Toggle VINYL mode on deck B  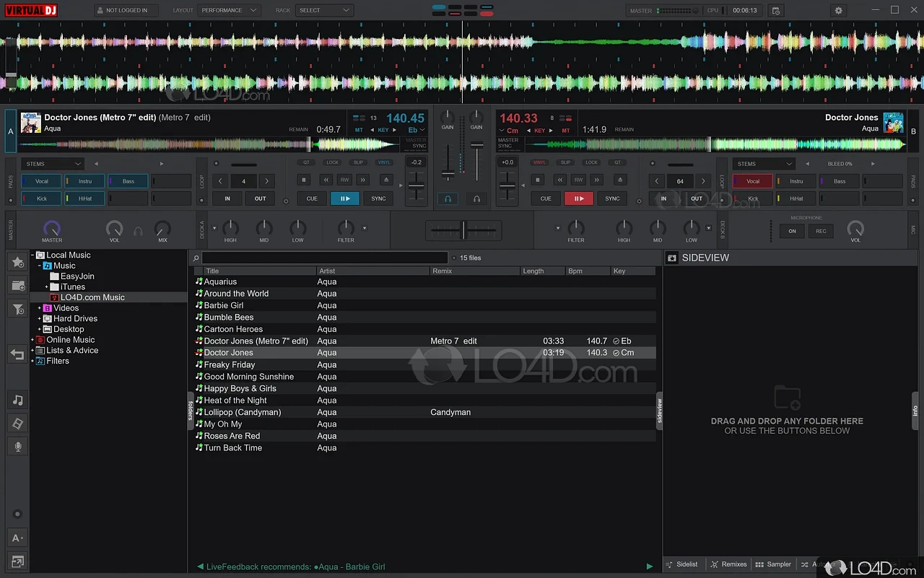(539, 162)
